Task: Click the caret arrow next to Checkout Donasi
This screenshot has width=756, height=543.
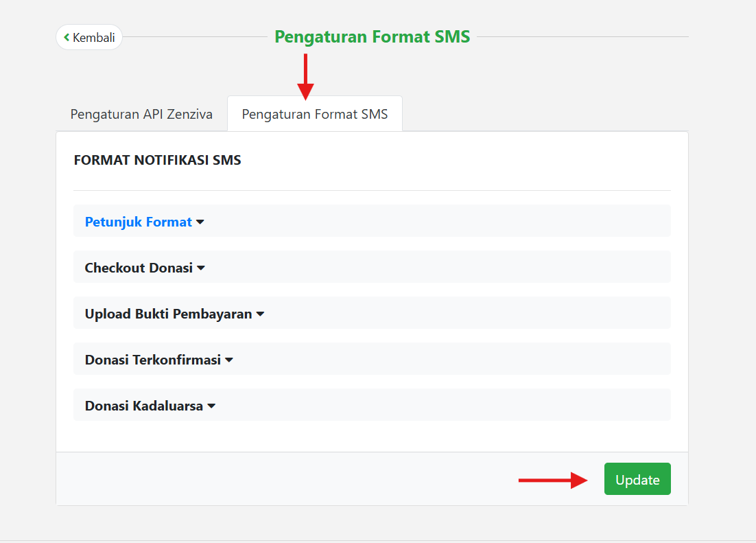Action: (x=201, y=268)
